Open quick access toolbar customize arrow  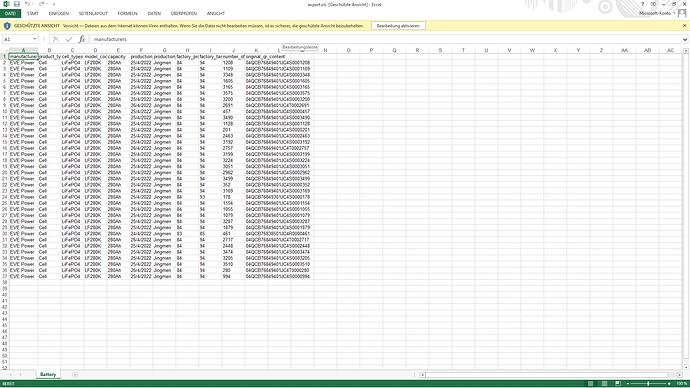pyautogui.click(x=54, y=4)
